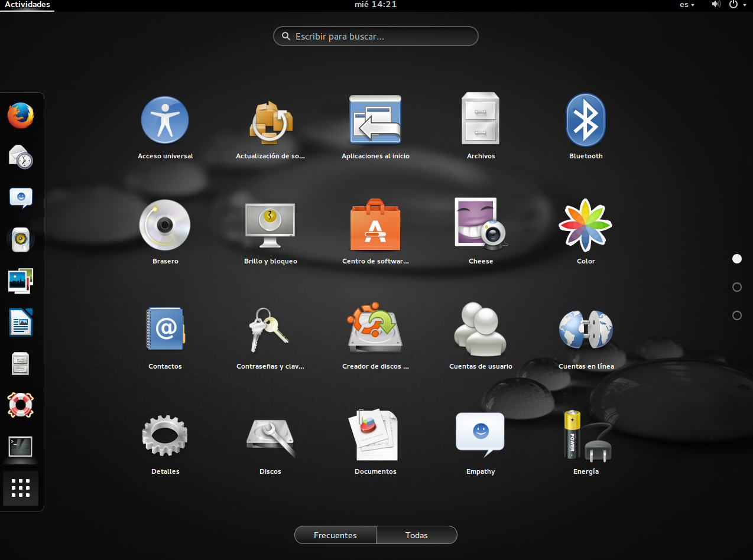Go to the third app page indicator

tap(736, 315)
